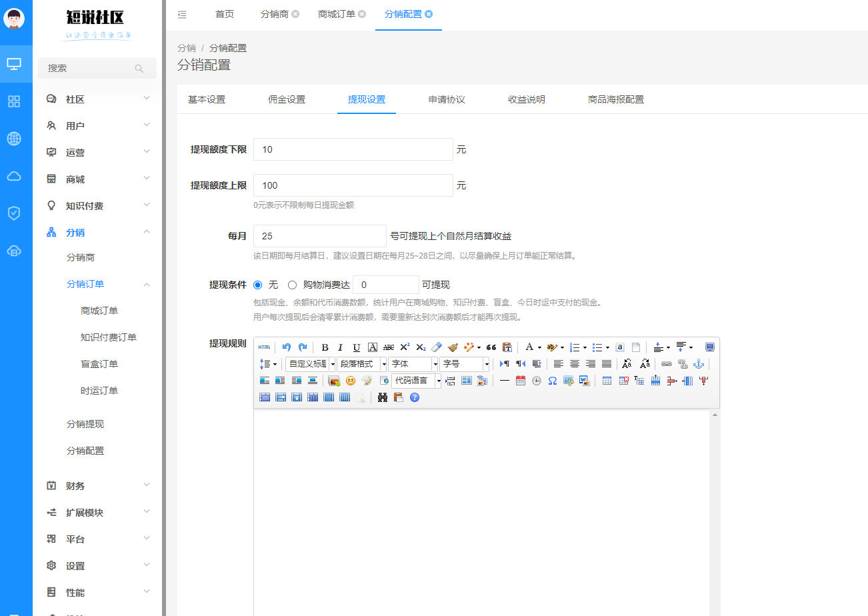Image resolution: width=868 pixels, height=616 pixels.
Task: Click the eraser remove-format icon
Action: 437,347
